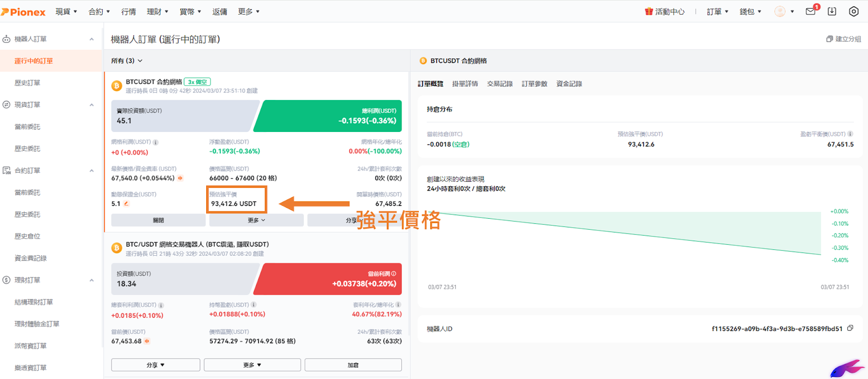Select 運行中的訂單 in the sidebar
The width and height of the screenshot is (868, 379).
pos(51,61)
